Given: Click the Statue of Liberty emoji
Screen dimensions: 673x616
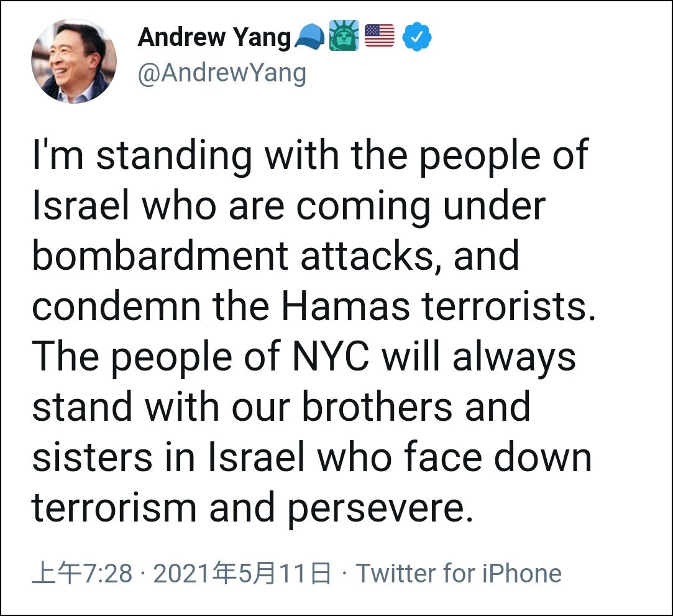Looking at the screenshot, I should pos(344,37).
